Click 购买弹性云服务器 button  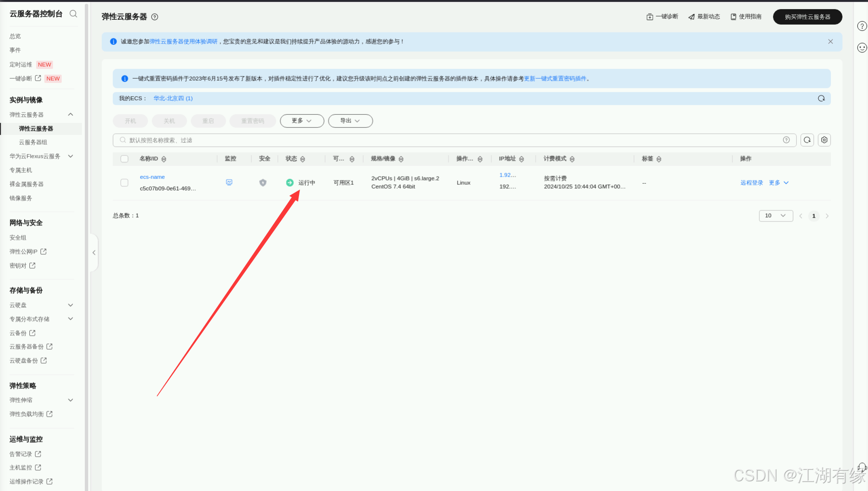(x=808, y=17)
